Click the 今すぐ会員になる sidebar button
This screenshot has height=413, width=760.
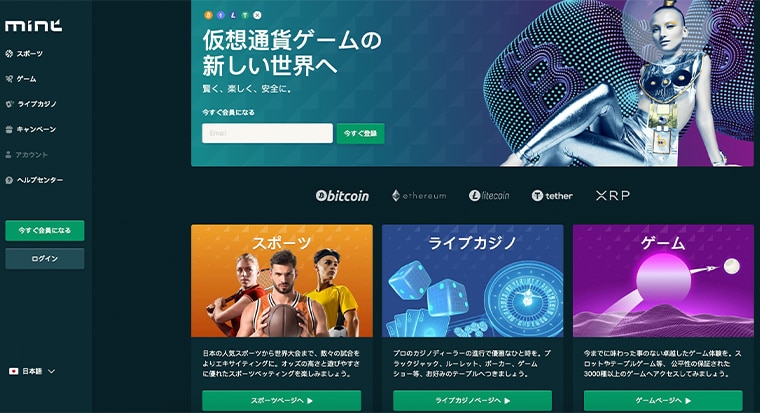[x=45, y=230]
